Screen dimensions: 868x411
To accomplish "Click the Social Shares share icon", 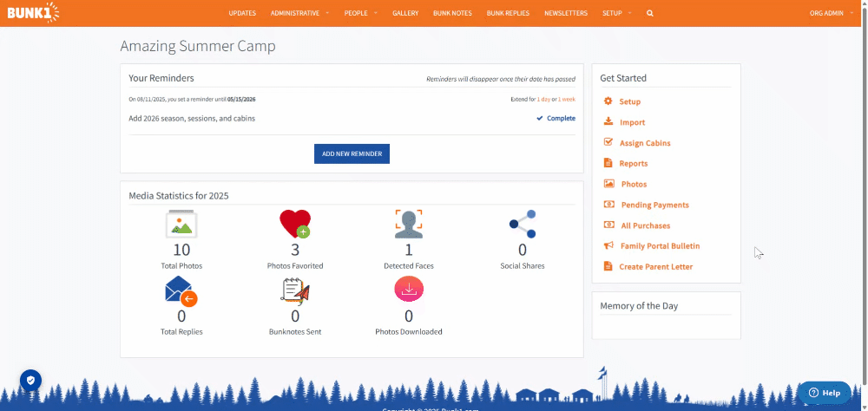I will click(523, 224).
